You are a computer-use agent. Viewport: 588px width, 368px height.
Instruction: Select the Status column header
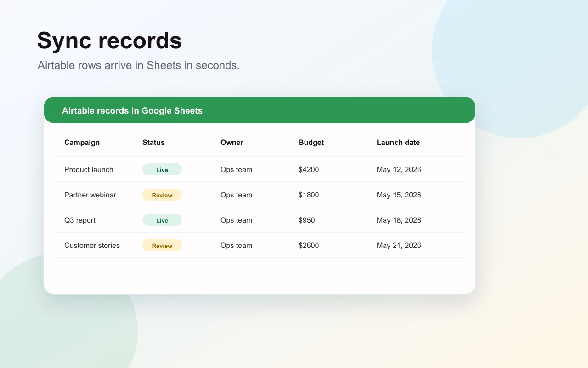click(x=153, y=143)
